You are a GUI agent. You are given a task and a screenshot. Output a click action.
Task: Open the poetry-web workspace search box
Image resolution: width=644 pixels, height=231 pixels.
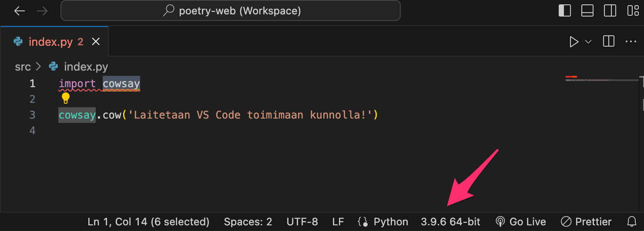tap(231, 11)
